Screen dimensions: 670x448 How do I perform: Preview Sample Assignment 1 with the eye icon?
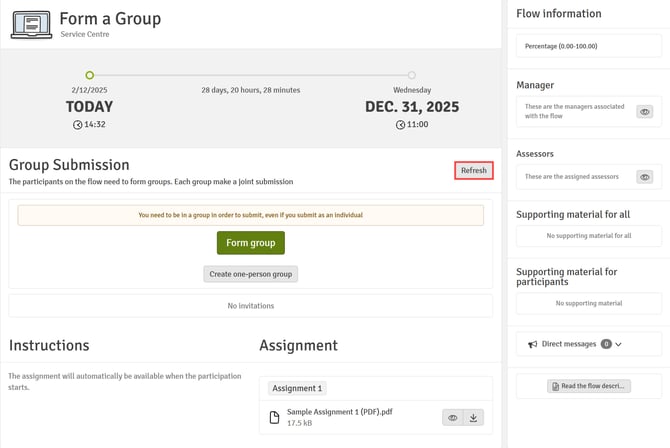(452, 418)
